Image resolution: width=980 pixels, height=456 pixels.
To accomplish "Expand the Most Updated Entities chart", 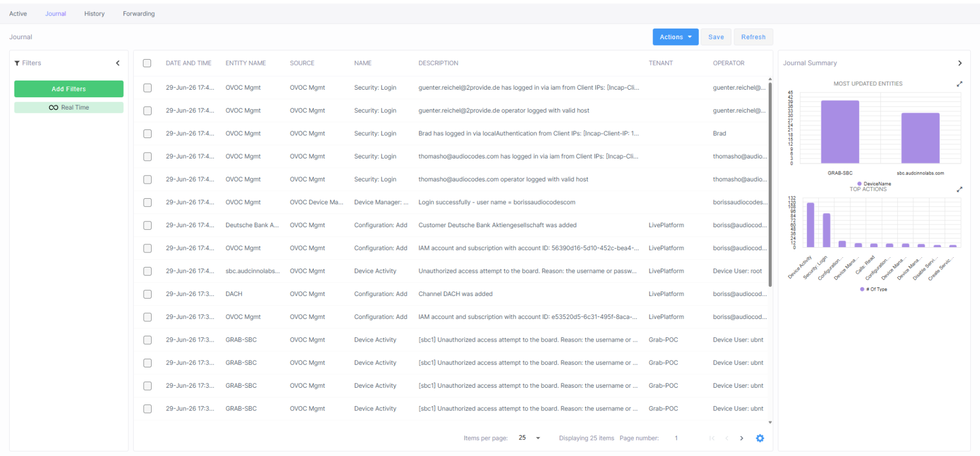I will tap(959, 84).
